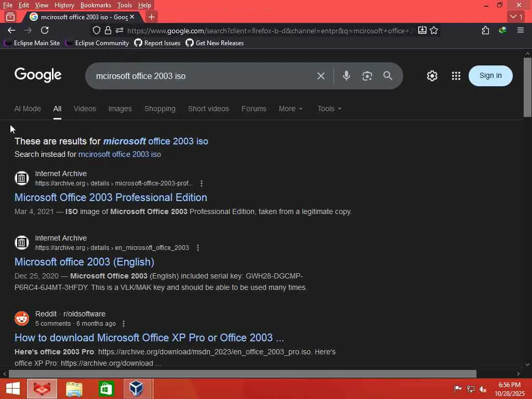Screen dimensions: 532x399
Task: Open Google quick settings gear icon
Action: pos(432,76)
